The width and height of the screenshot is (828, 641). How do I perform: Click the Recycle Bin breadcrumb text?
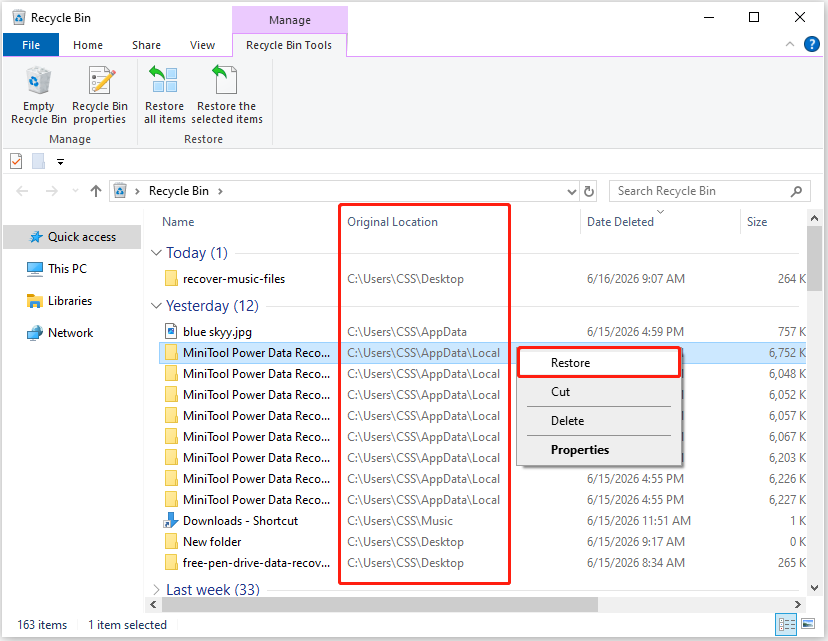click(178, 191)
